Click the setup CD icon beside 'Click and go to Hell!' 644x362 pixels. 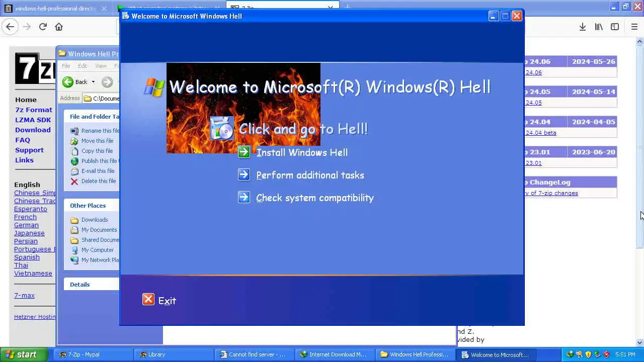point(222,128)
